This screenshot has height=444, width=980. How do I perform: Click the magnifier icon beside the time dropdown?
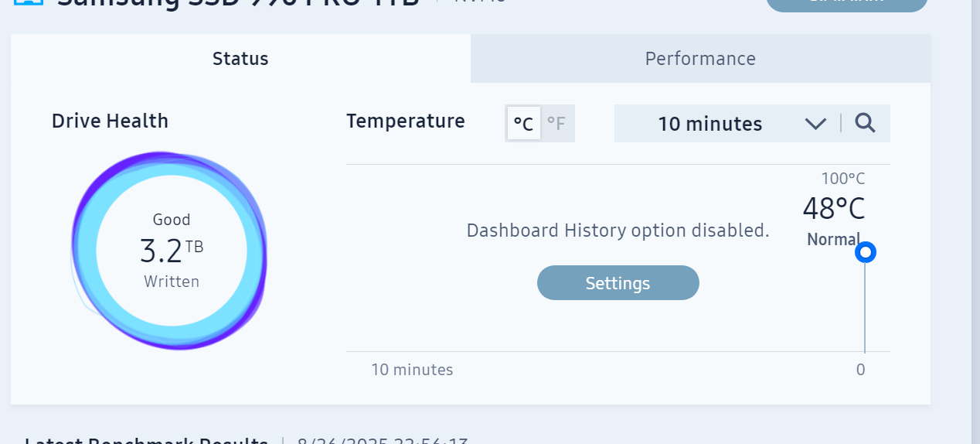pyautogui.click(x=866, y=123)
